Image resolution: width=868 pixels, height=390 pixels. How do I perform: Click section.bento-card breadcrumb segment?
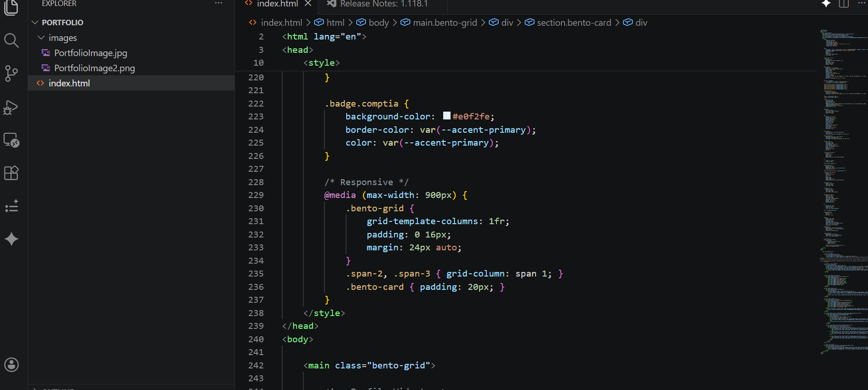point(574,23)
